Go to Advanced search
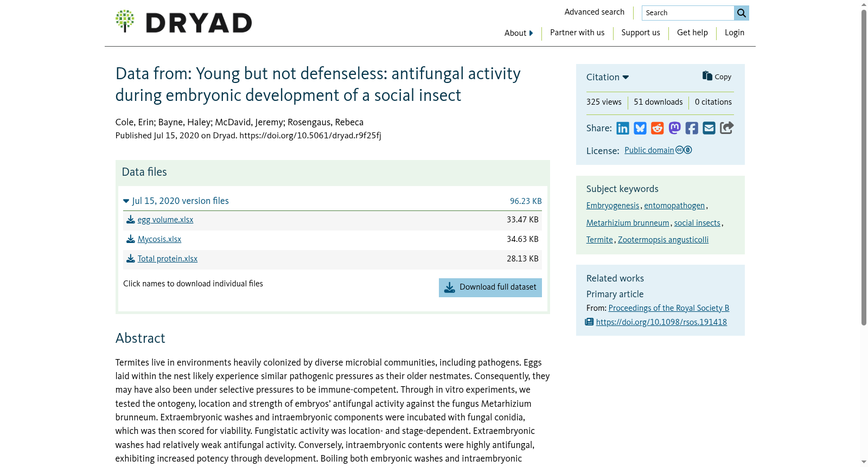This screenshot has height=467, width=868. 595,12
